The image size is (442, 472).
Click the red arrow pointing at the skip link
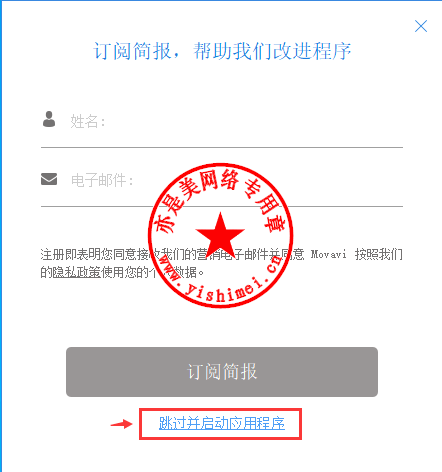click(122, 424)
